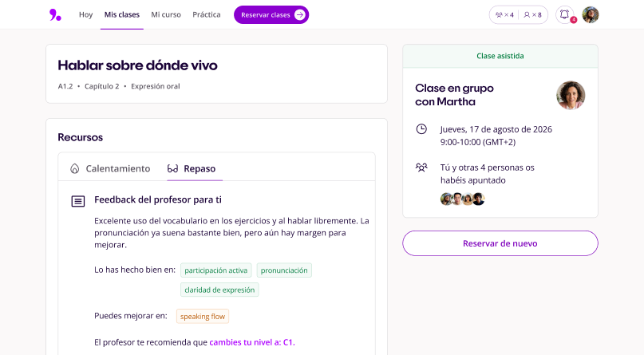Viewport: 644px width, 355px height.
Task: Click the pronunciación tag
Action: tap(284, 270)
